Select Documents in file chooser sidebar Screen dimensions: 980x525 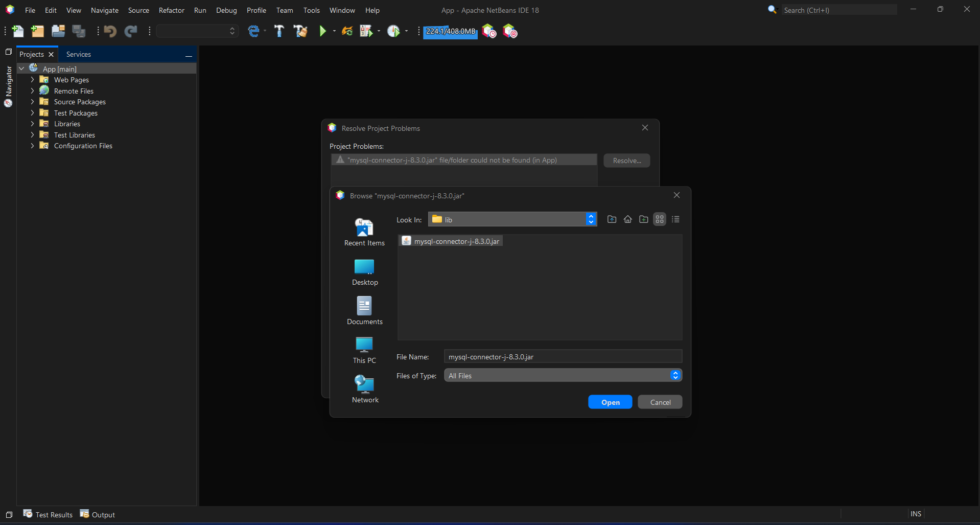[364, 311]
